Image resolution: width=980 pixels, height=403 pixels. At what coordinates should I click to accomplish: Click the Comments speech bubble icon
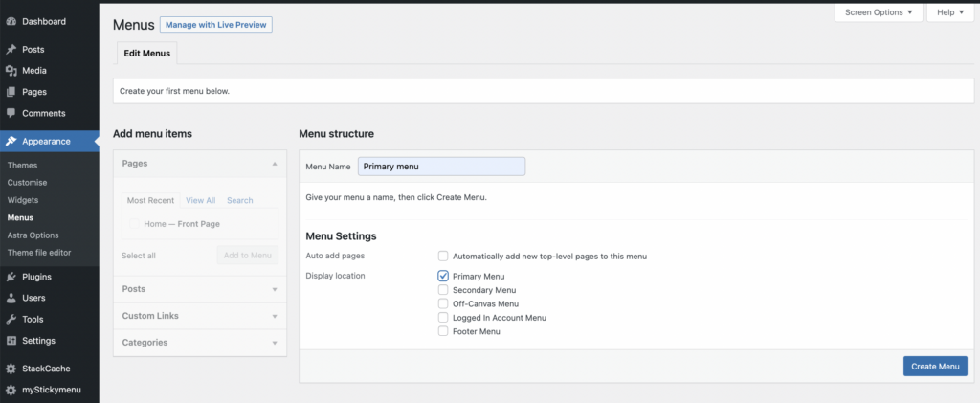(x=11, y=113)
